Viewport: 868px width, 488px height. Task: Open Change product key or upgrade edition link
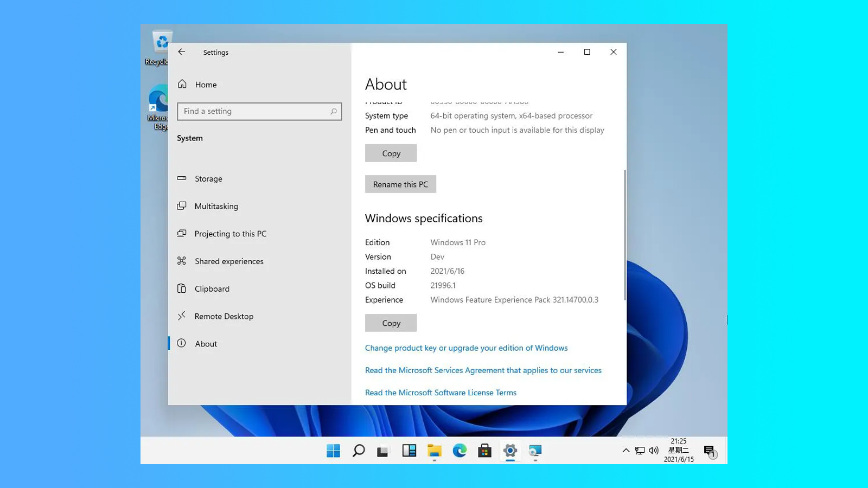tap(466, 348)
